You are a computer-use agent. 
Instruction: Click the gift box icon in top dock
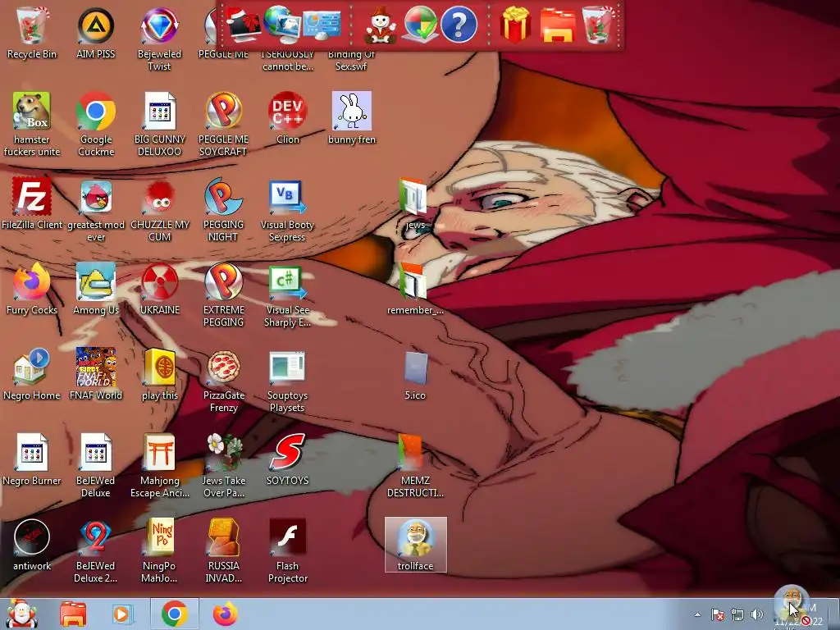pos(515,25)
